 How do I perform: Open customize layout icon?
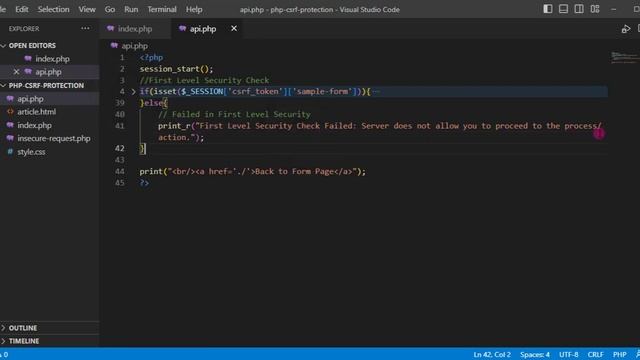click(x=595, y=9)
